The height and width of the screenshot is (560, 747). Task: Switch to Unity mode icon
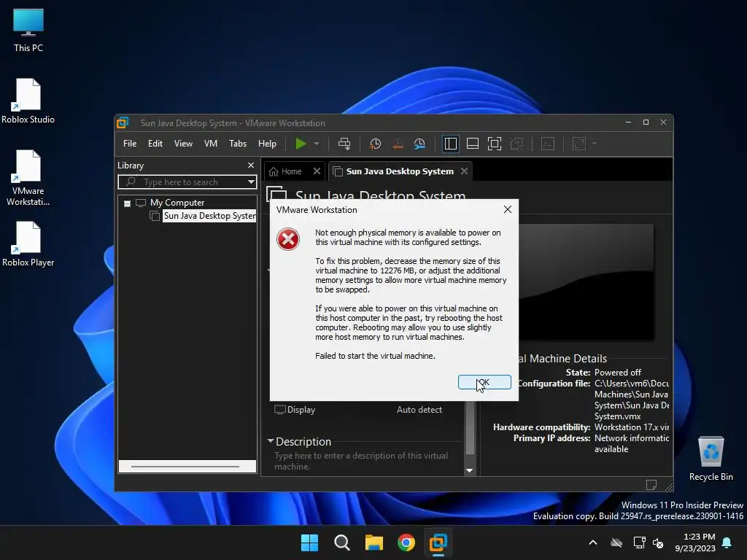[x=516, y=144]
